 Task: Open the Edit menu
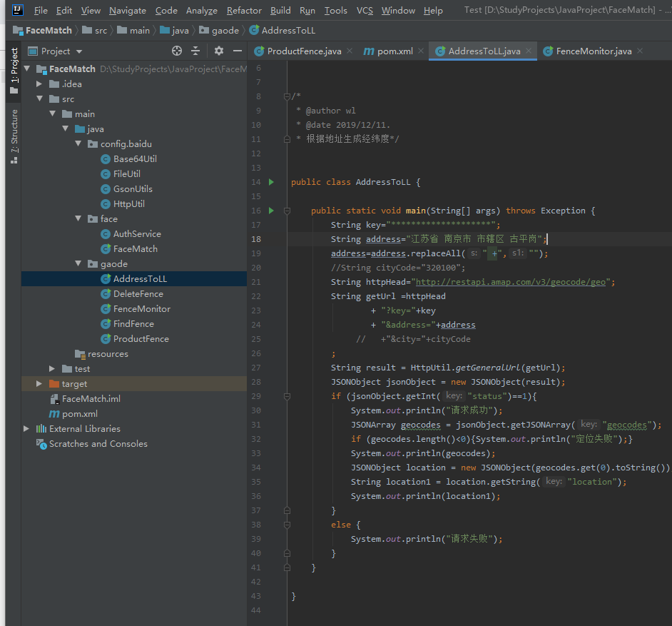[x=64, y=10]
